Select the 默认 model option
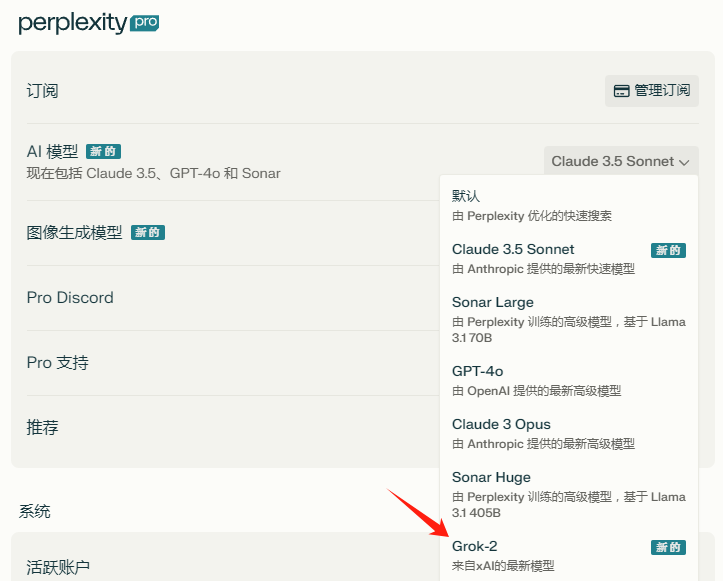723x581 pixels. click(569, 206)
